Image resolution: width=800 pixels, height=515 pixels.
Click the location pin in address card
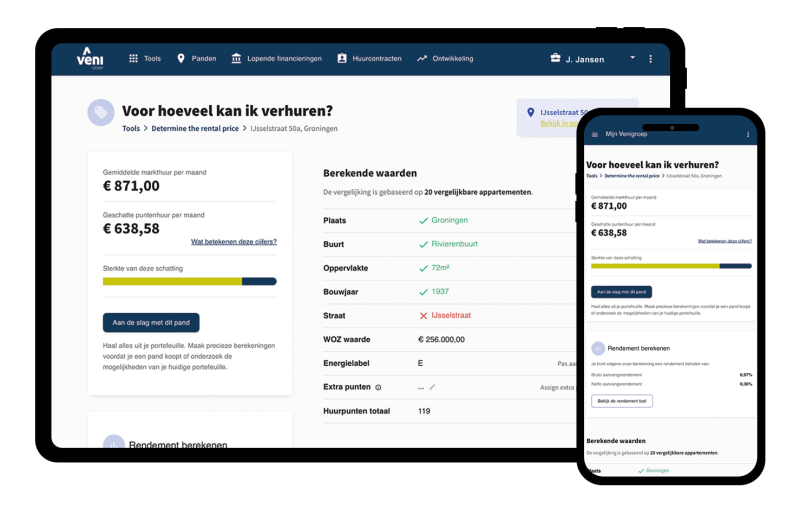point(531,113)
